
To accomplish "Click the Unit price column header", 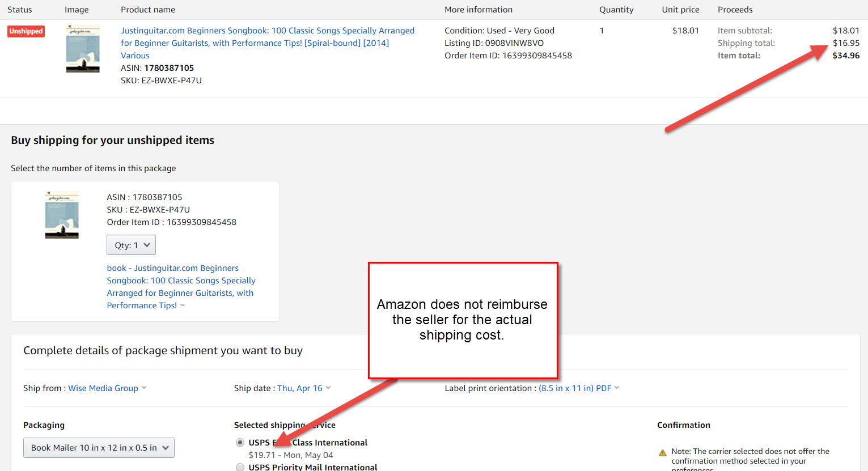I will click(680, 10).
